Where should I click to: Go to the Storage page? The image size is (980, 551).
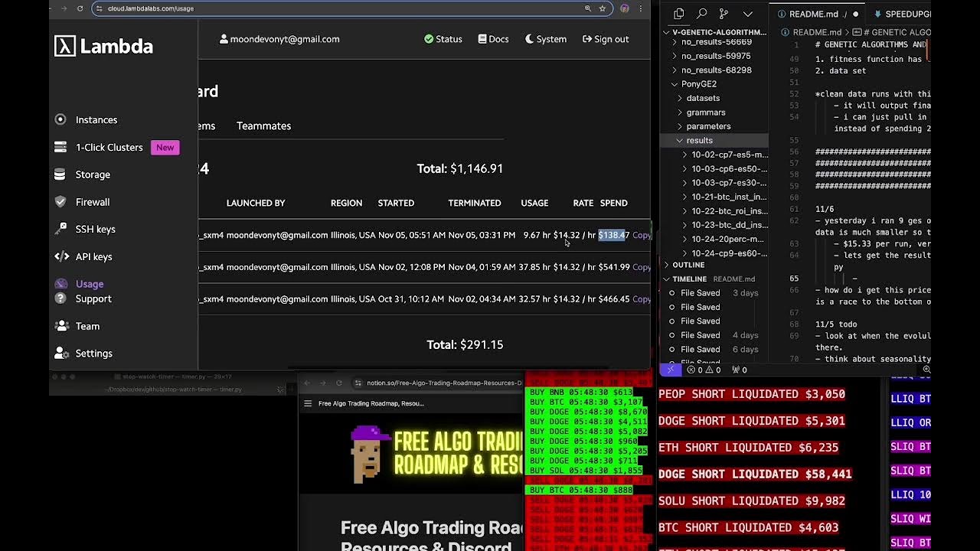(93, 174)
